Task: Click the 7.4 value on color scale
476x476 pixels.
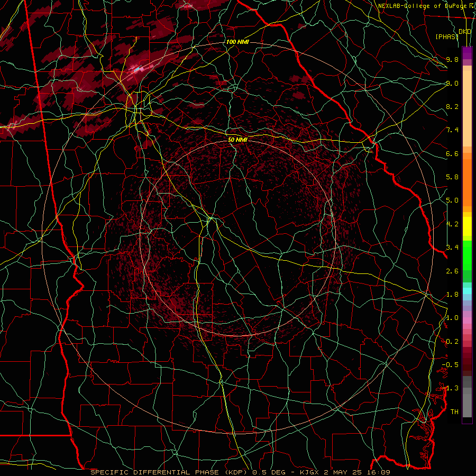Action: click(452, 130)
